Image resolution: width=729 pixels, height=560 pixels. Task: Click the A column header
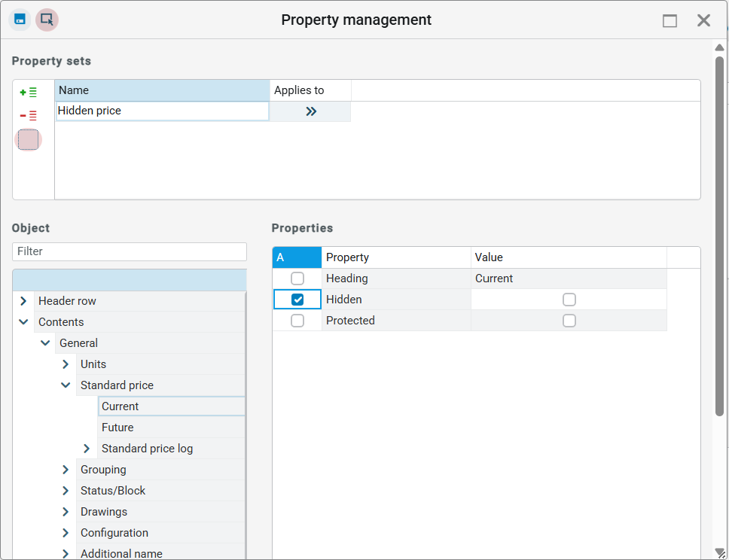297,257
